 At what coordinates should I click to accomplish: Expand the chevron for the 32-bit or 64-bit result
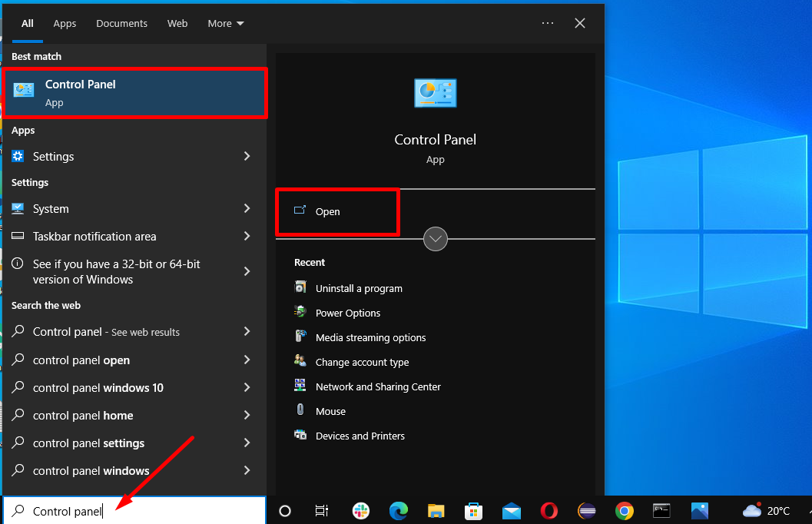click(x=247, y=271)
